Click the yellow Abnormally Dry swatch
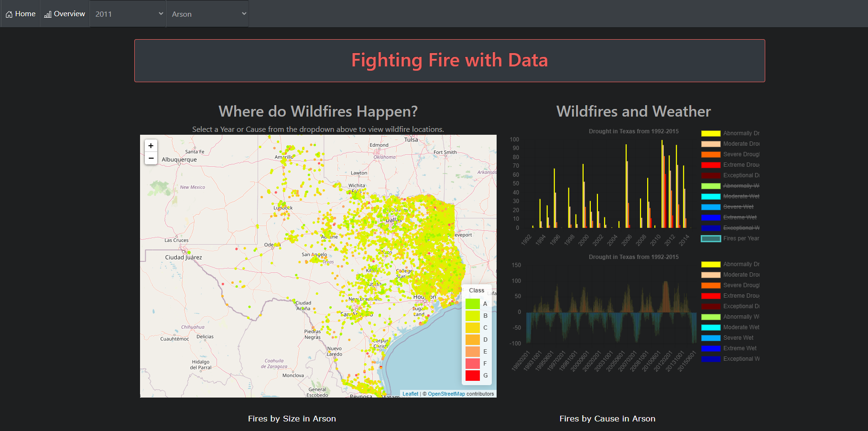868x431 pixels. [x=710, y=133]
